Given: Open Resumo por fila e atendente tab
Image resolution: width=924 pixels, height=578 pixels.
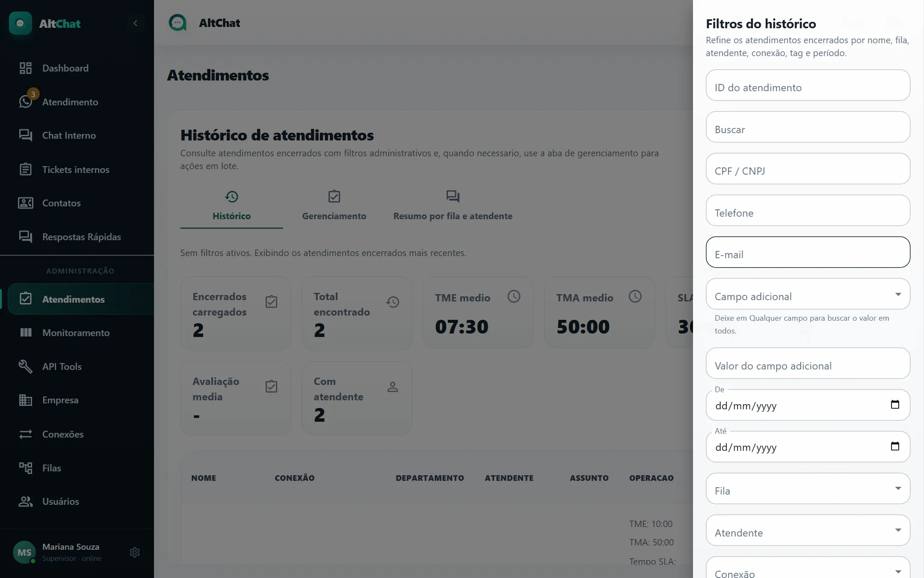Looking at the screenshot, I should (x=453, y=206).
